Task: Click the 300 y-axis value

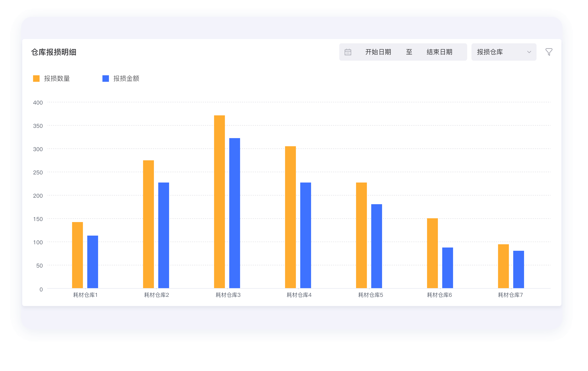Action: click(x=38, y=149)
